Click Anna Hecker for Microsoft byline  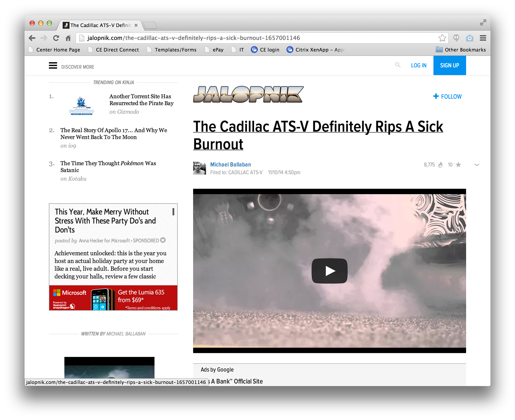click(104, 241)
